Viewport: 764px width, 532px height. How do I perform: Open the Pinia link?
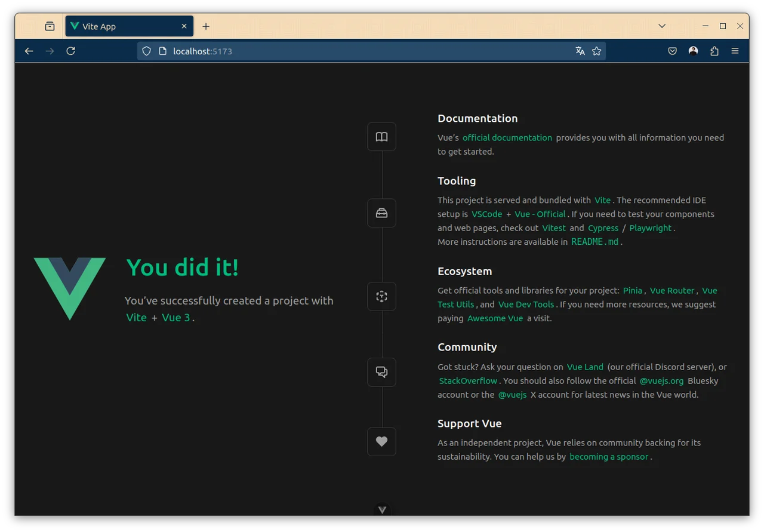633,291
